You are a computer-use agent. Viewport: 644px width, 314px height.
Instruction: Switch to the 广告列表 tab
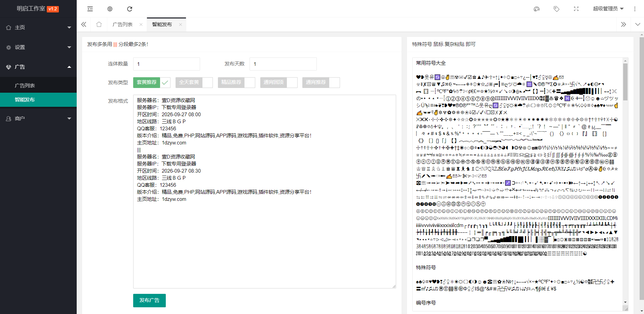[122, 25]
